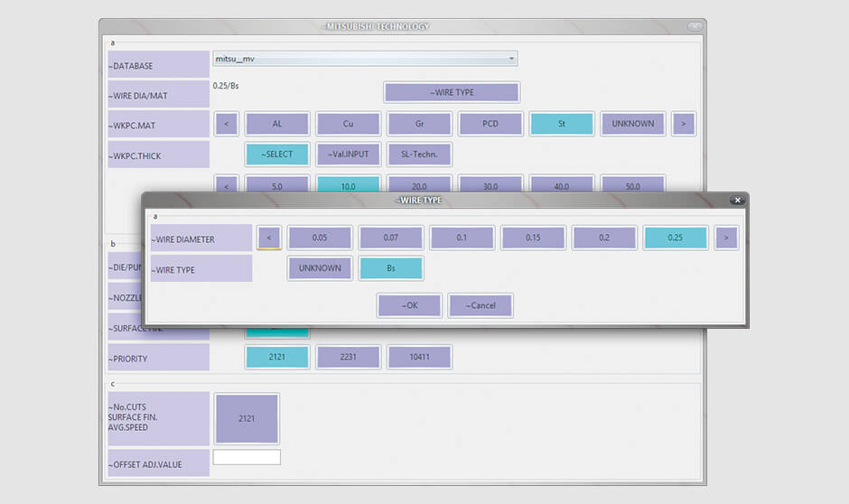Click the ~WIRE DIAMETER label in dialog
Image resolution: width=849 pixels, height=504 pixels.
pyautogui.click(x=201, y=238)
